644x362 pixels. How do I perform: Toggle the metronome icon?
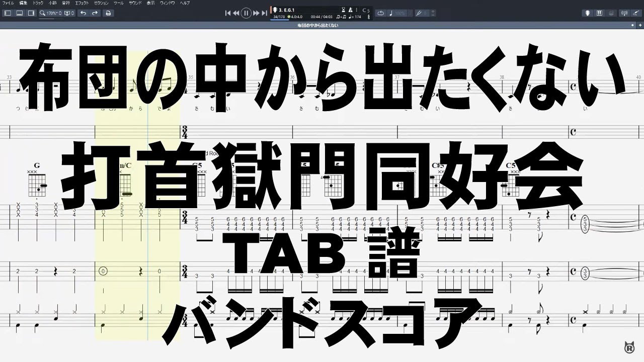coord(351,10)
